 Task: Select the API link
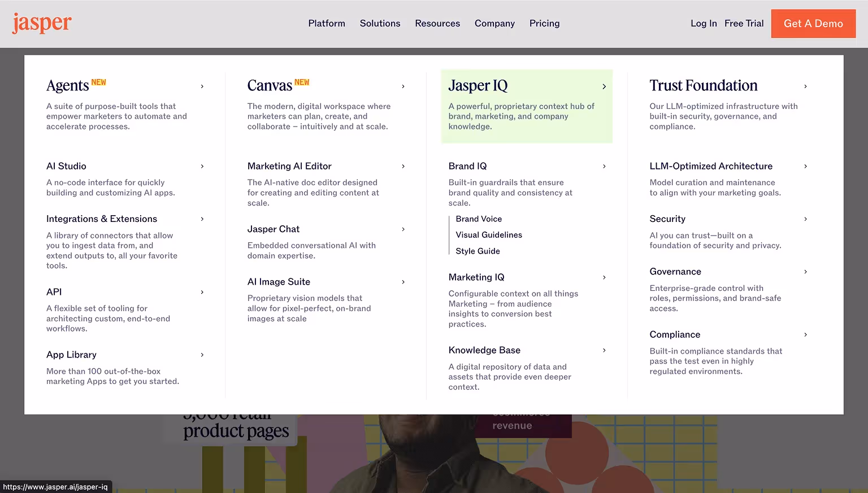coord(54,292)
